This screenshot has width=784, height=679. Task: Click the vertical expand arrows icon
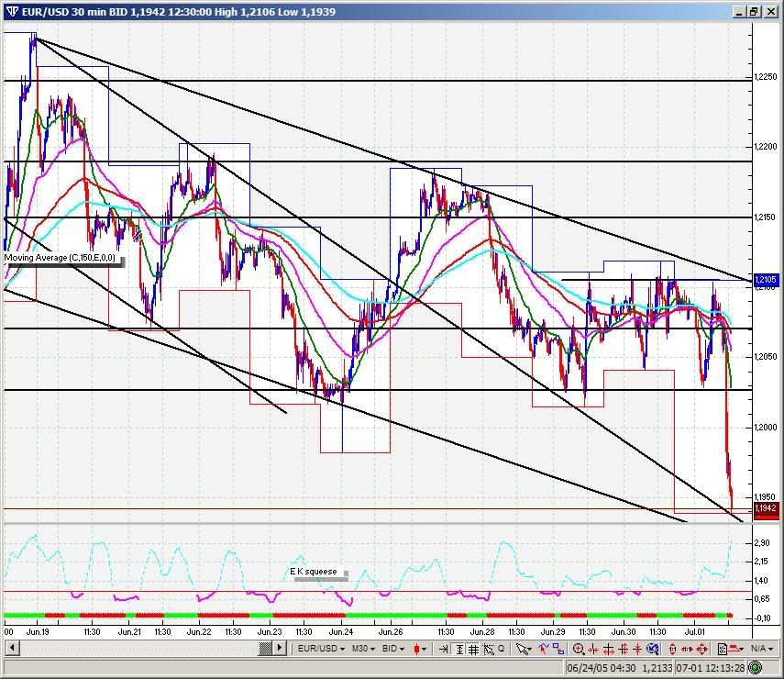[637, 650]
